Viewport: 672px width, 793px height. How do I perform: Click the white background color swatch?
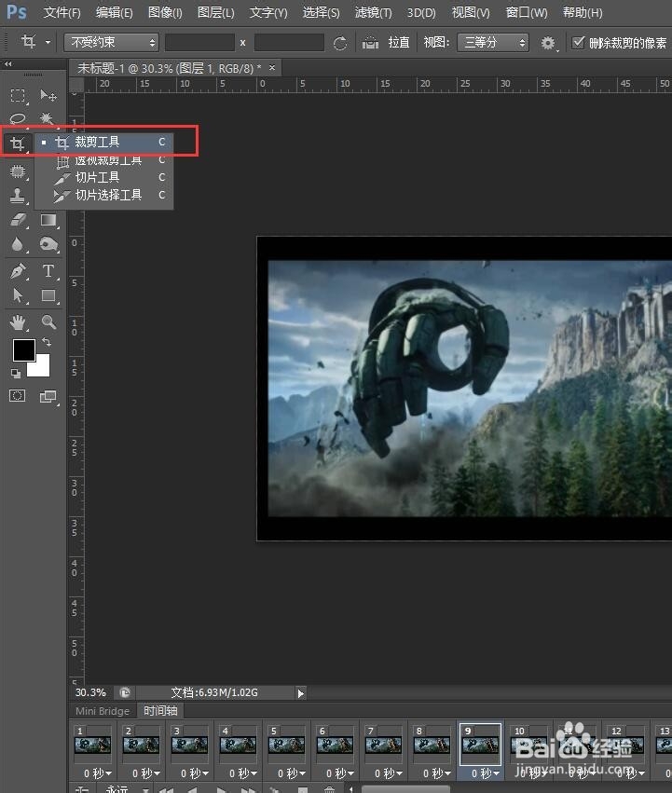point(40,367)
